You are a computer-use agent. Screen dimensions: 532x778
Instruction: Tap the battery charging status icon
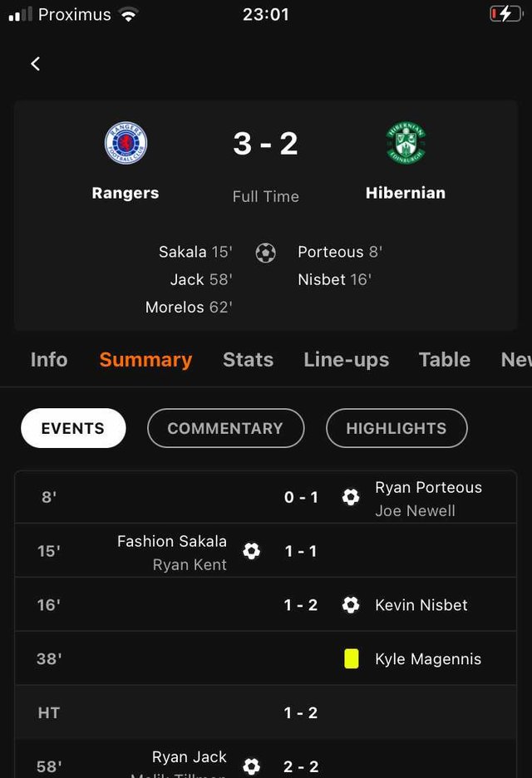pyautogui.click(x=506, y=14)
